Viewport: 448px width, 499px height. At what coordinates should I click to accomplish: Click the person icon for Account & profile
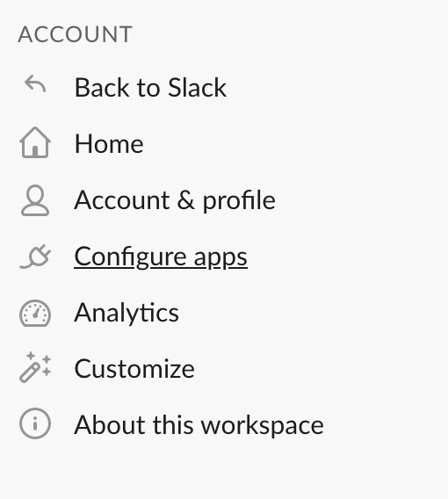35,200
